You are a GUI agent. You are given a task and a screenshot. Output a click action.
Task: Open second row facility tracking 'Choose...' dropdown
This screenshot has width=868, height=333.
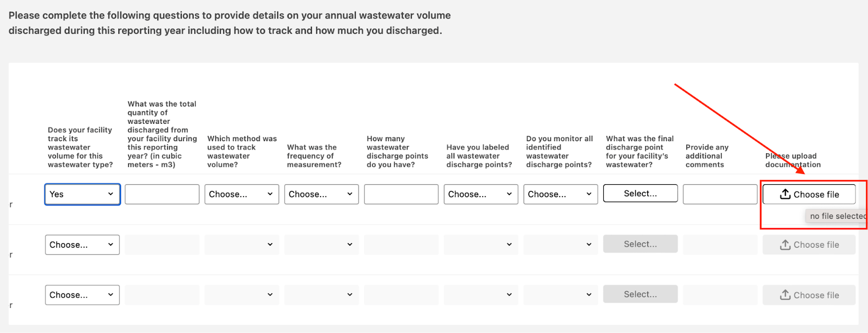82,245
